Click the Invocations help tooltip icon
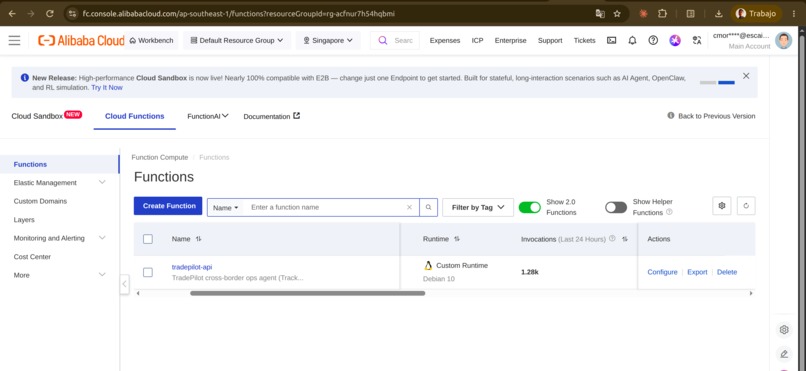806x371 pixels. [x=612, y=238]
